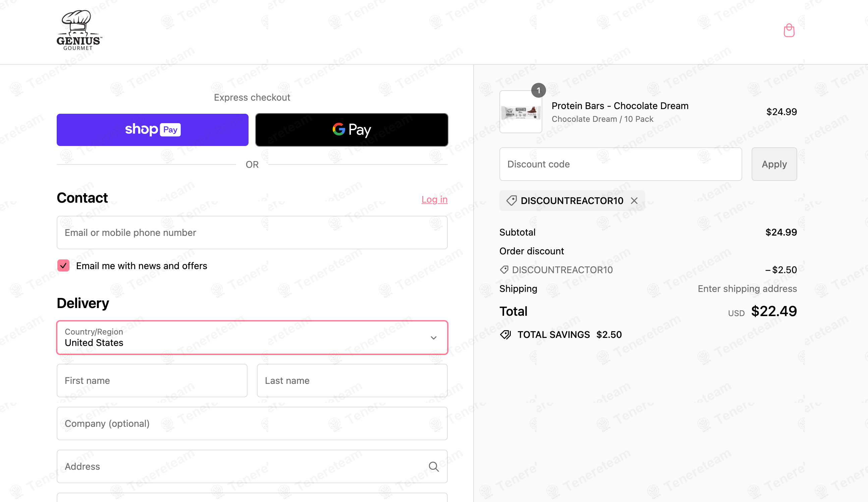Click the Genius Gourmet logo

pos(79,30)
